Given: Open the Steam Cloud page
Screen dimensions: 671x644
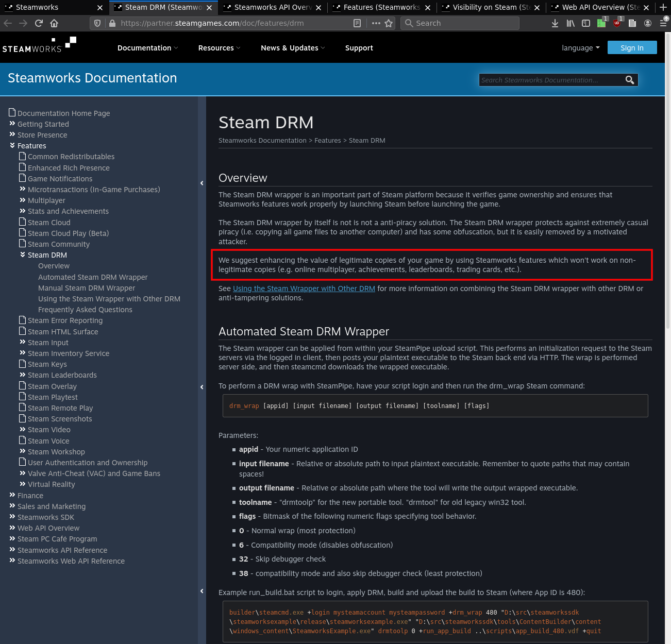Looking at the screenshot, I should tap(49, 223).
